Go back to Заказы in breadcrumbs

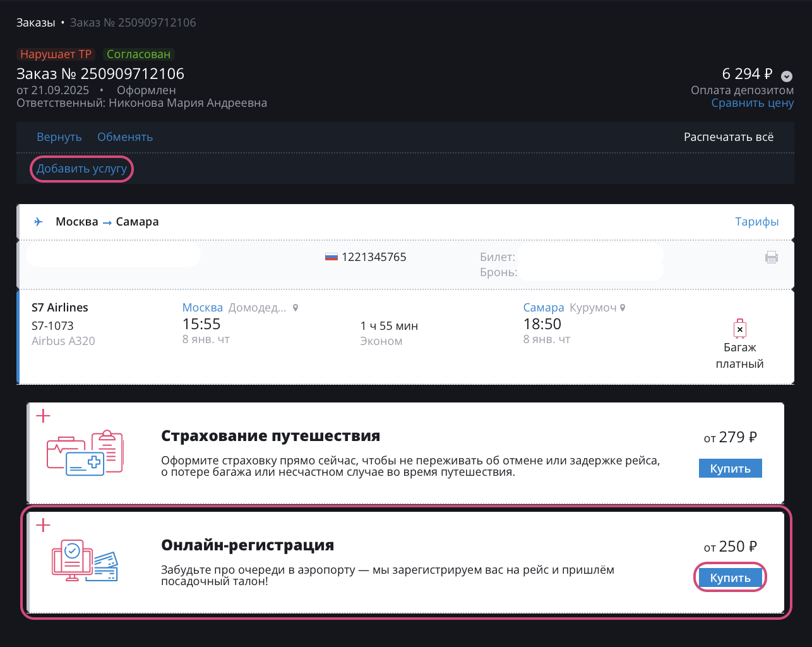click(x=36, y=23)
